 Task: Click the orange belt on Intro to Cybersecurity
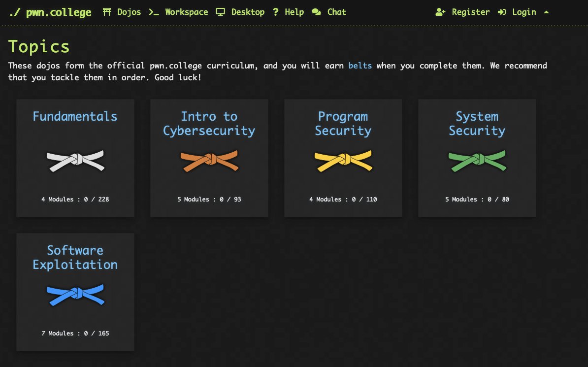[209, 160]
